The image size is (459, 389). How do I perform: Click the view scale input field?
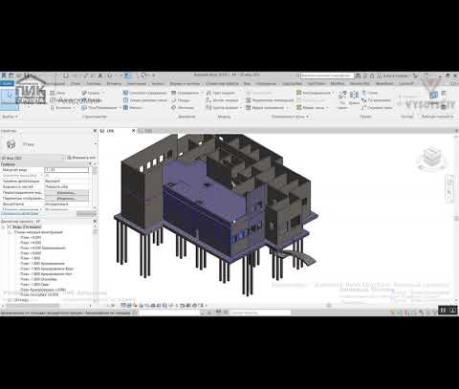point(67,170)
